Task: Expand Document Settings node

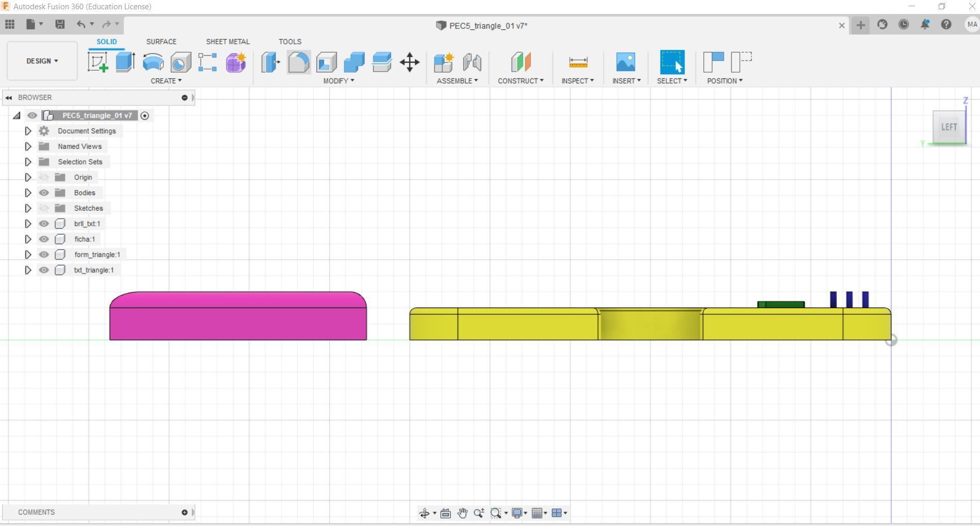Action: point(28,131)
